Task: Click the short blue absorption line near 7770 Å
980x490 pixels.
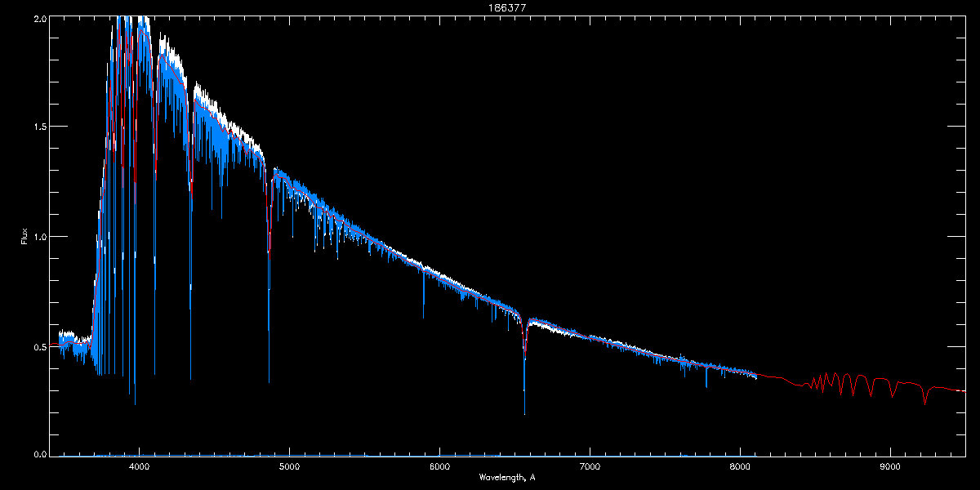Action: point(706,384)
